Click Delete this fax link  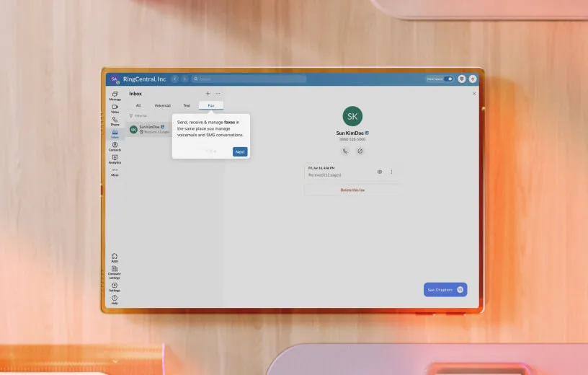coord(352,190)
